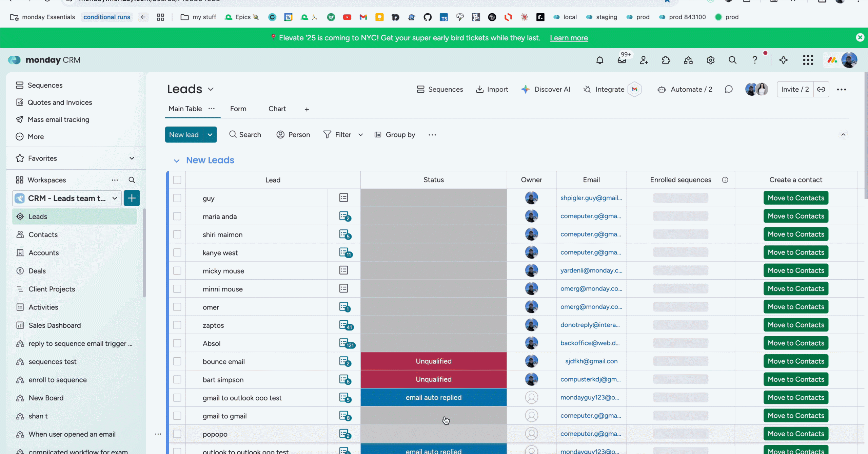
Task: Open the YouTube bookmark icon
Action: point(347,17)
